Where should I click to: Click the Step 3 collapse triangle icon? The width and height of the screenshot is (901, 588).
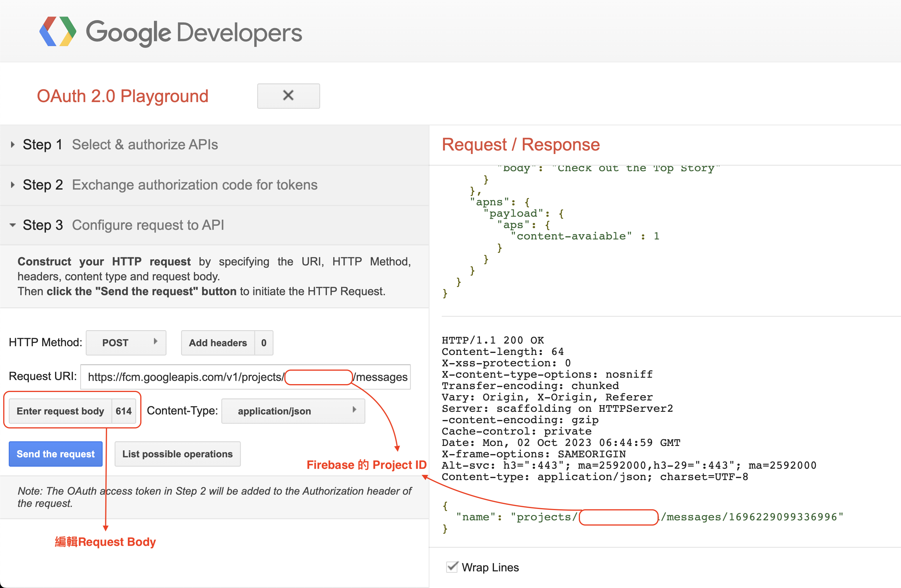13,225
